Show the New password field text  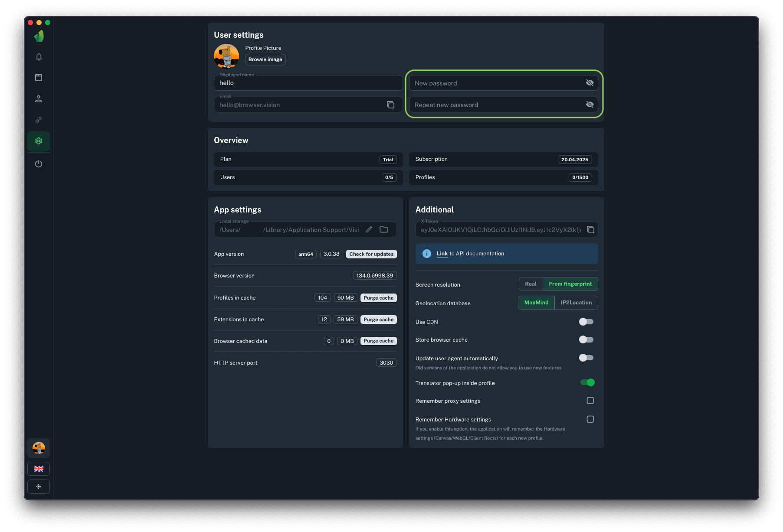(590, 83)
